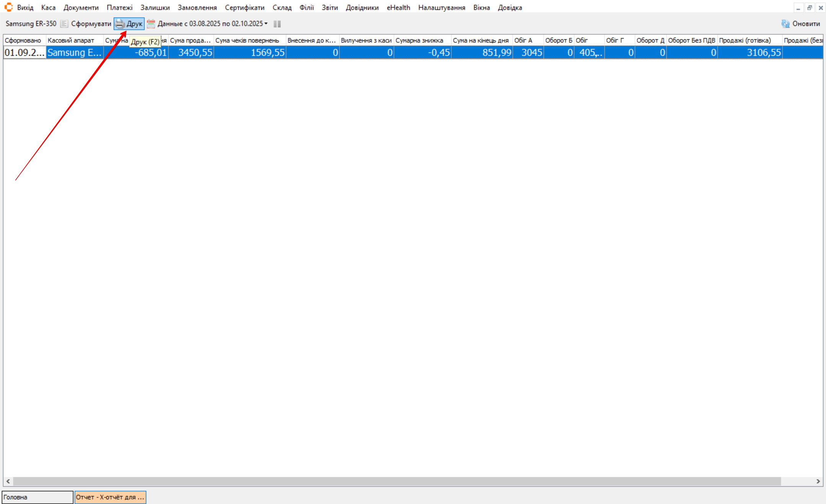
Task: Select the Samsung report row date cell
Action: pos(24,52)
